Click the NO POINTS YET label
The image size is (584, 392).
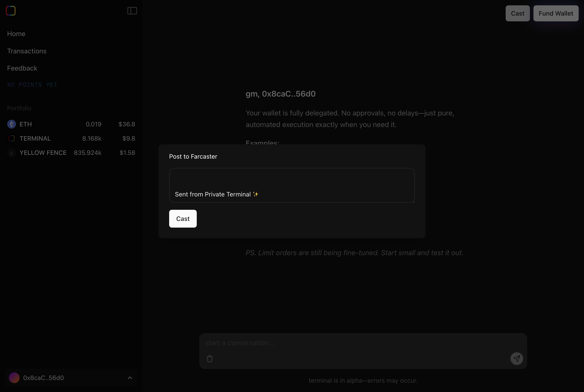pyautogui.click(x=32, y=85)
